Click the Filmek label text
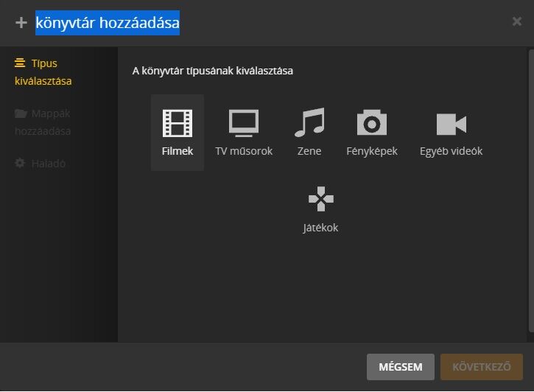This screenshot has height=392, width=534. click(x=178, y=151)
